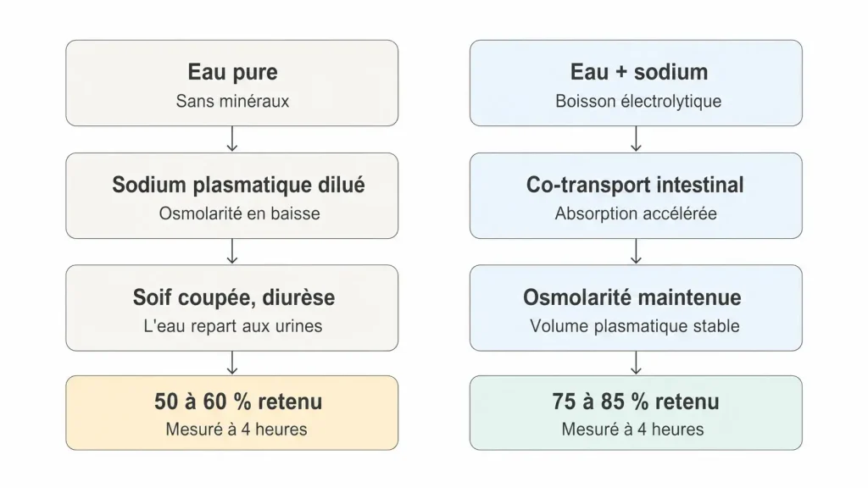This screenshot has height=488, width=868.
Task: Click arrow under 'Osmolarité maintenue' box
Action: pyautogui.click(x=636, y=363)
